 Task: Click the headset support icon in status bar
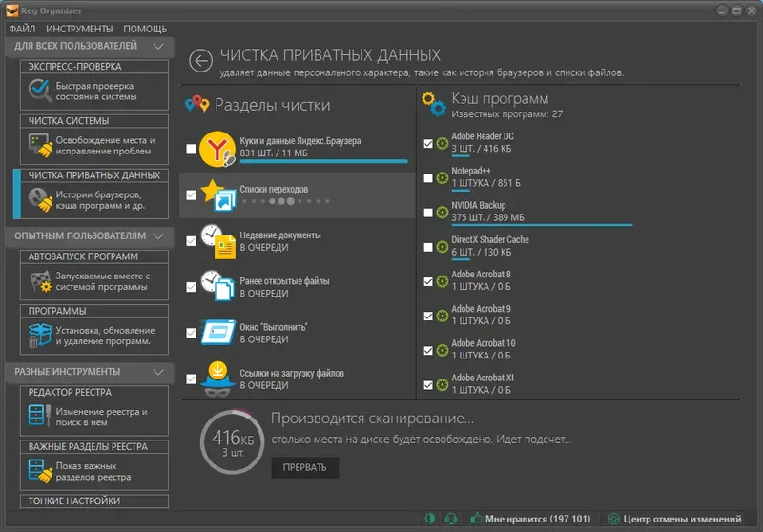pyautogui.click(x=451, y=519)
